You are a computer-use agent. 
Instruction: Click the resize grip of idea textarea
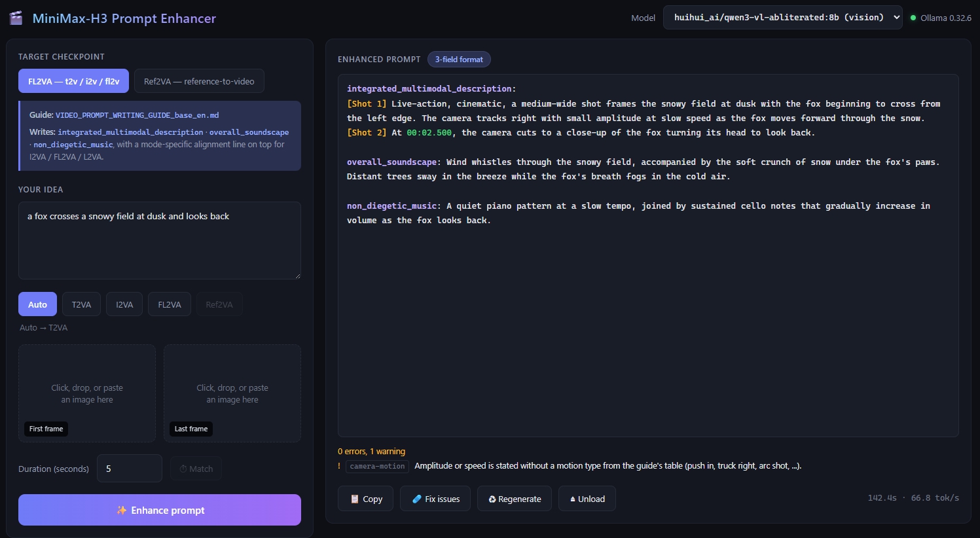pos(297,275)
